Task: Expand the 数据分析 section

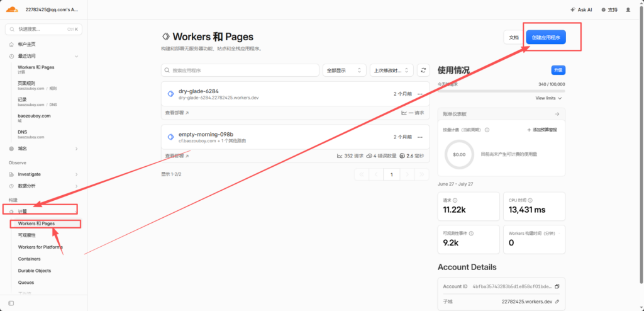Action: click(76, 186)
